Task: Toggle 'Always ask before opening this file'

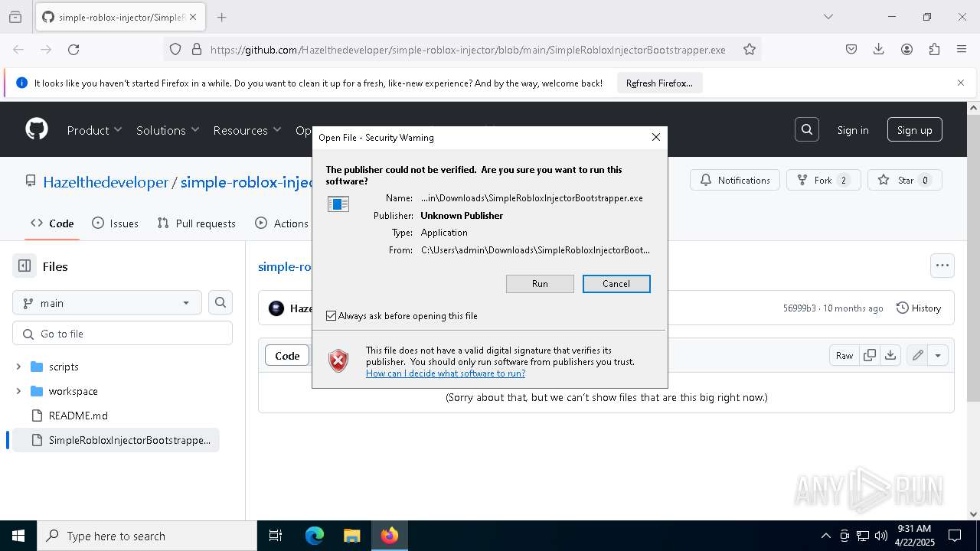Action: pos(331,315)
